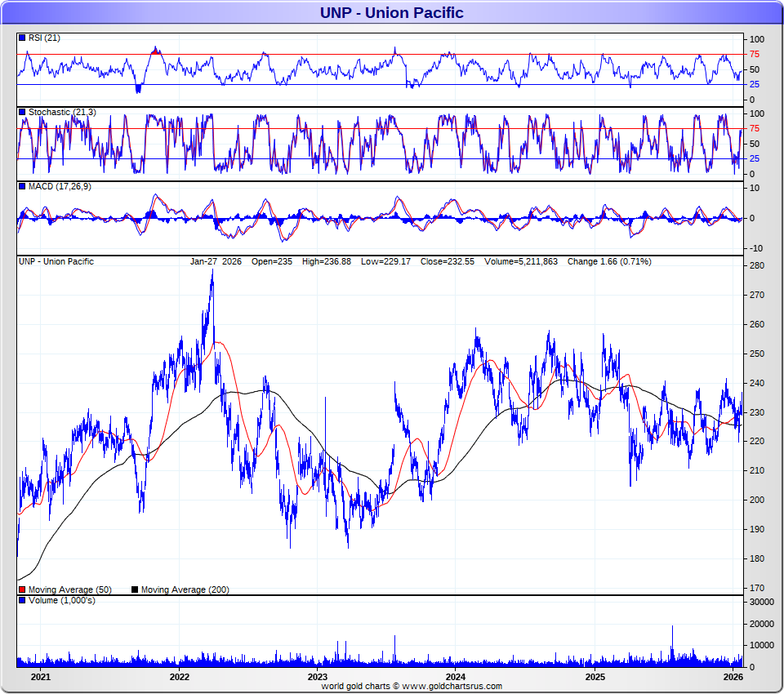Viewport: 784px width, 694px height.
Task: Click the -10 MACD axis label
Action: click(x=756, y=248)
